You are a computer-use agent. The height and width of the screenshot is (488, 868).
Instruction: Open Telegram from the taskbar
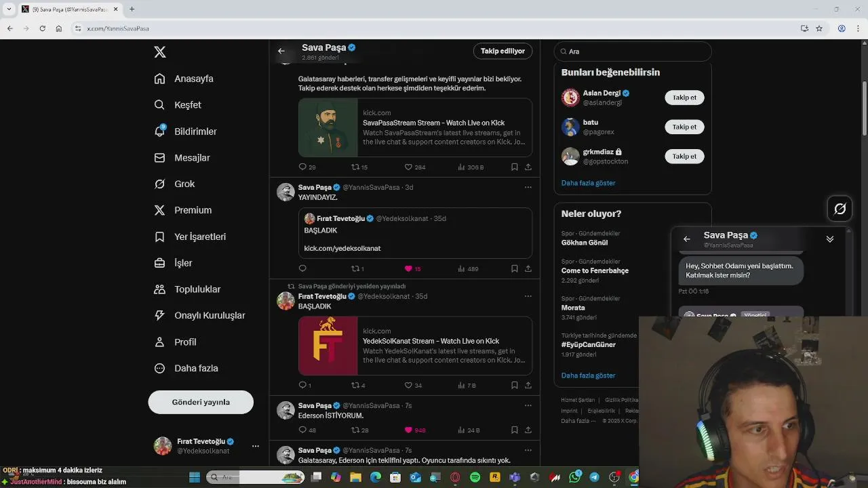tap(594, 478)
